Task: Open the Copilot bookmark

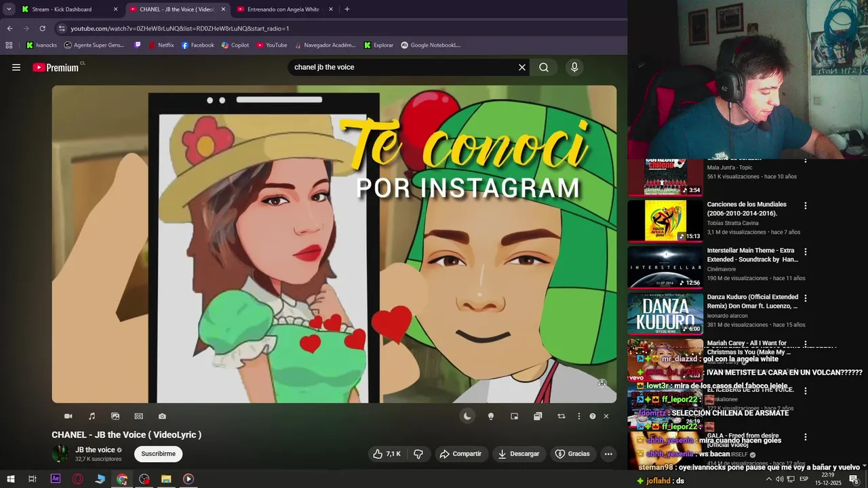Action: (x=235, y=45)
